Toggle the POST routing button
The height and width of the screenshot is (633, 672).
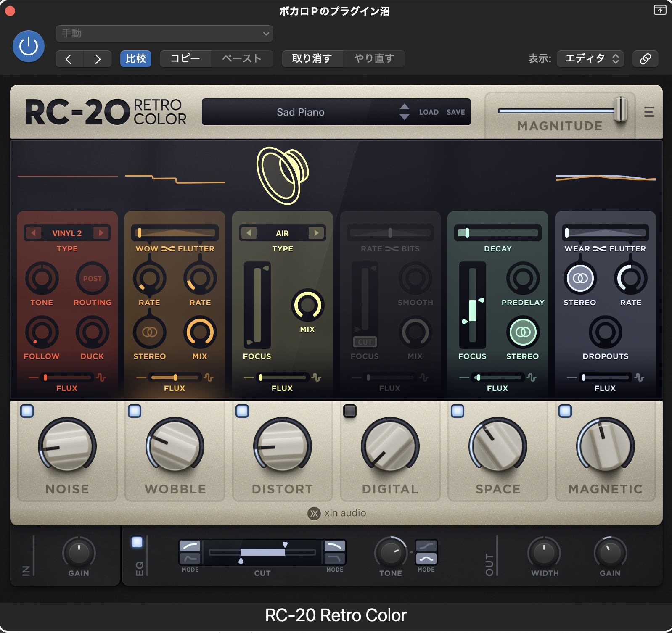pyautogui.click(x=93, y=278)
